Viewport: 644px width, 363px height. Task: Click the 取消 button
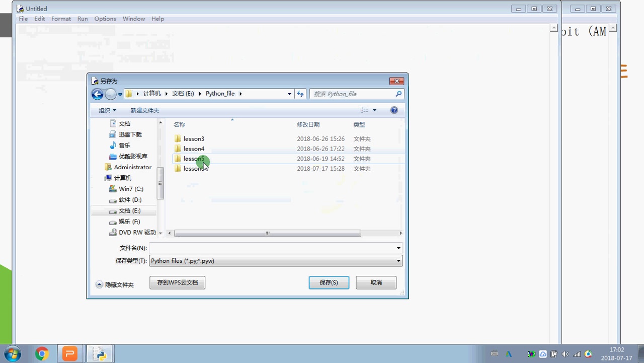click(376, 282)
